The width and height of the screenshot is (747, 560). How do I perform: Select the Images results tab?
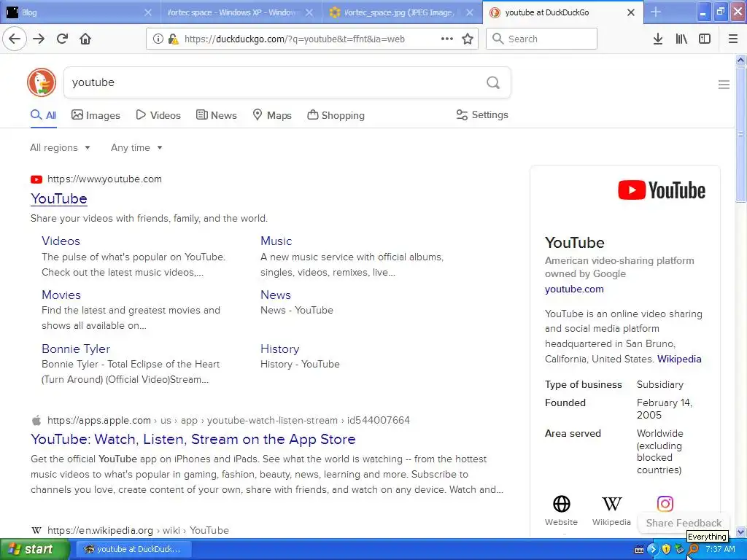click(x=96, y=115)
